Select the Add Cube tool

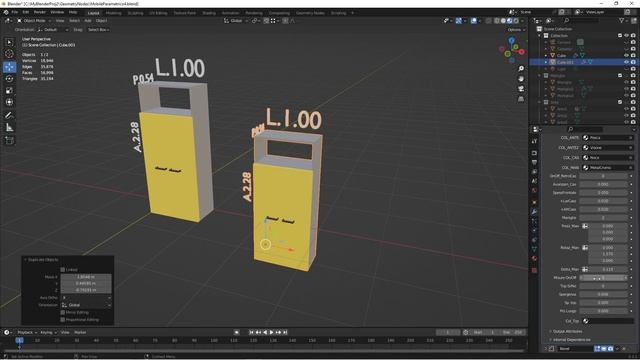pyautogui.click(x=9, y=141)
